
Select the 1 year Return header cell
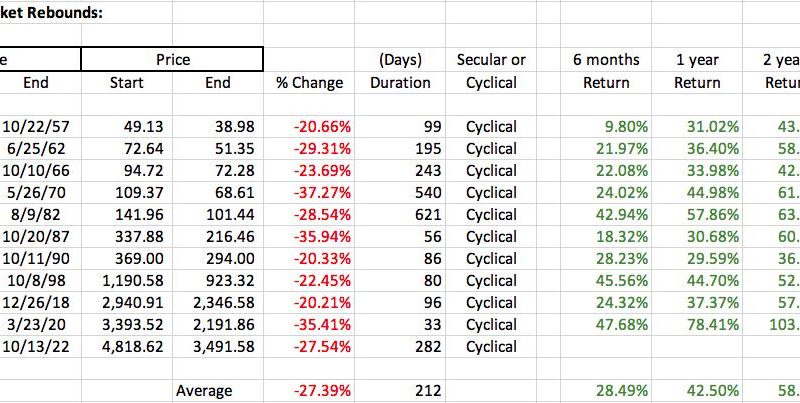(697, 71)
